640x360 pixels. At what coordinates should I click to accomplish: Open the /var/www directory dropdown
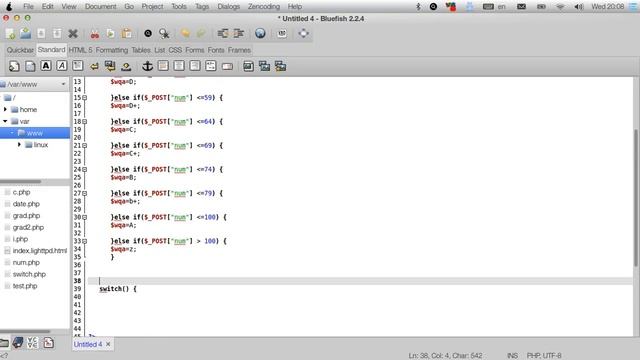click(34, 84)
